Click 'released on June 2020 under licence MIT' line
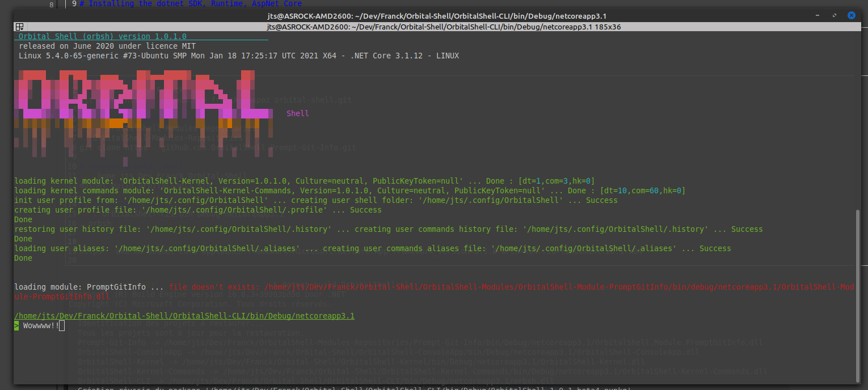 [107, 46]
